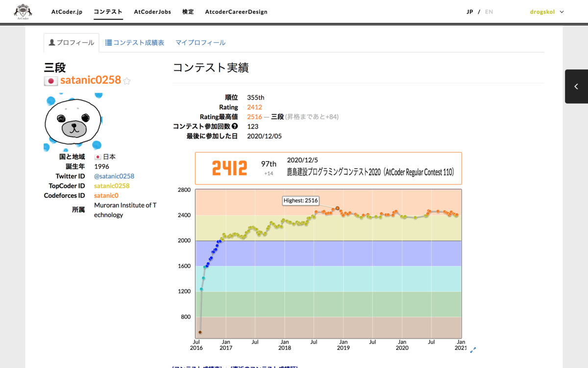Click the seal avatar image
The width and height of the screenshot is (588, 368).
tap(73, 122)
